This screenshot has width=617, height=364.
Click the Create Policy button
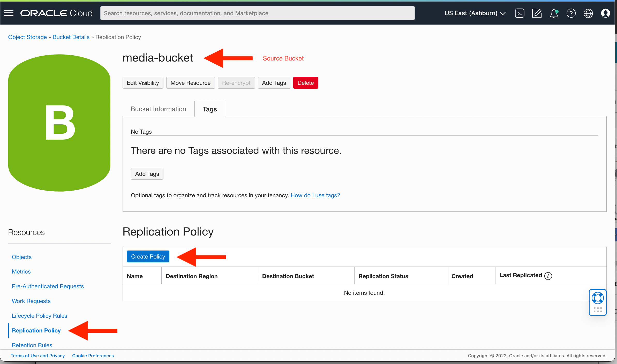point(148,256)
